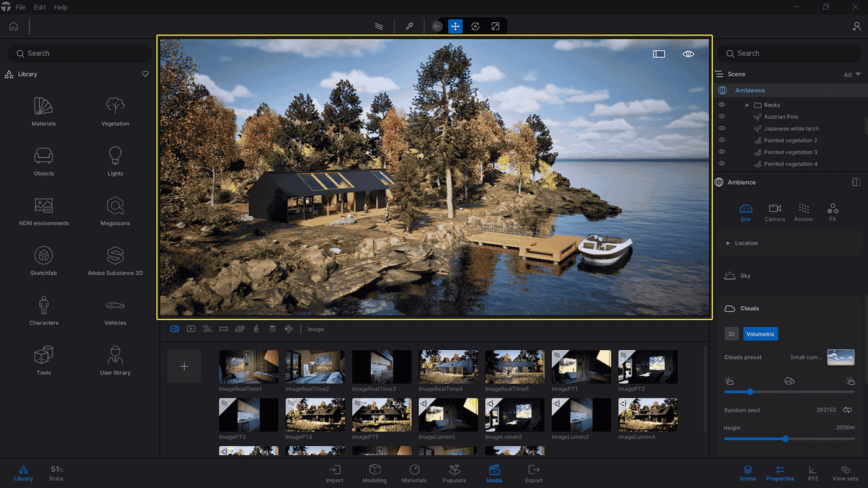Open the Sketchfab library category
The width and height of the screenshot is (868, 488).
43,260
